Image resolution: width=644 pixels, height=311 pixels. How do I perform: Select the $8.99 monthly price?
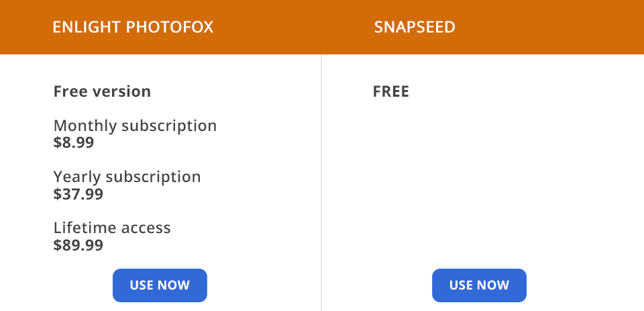(74, 142)
